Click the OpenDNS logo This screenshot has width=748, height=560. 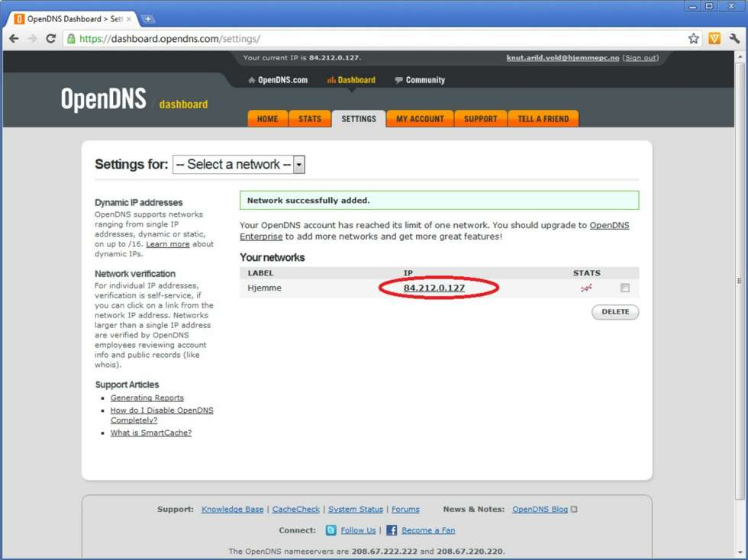tap(104, 99)
